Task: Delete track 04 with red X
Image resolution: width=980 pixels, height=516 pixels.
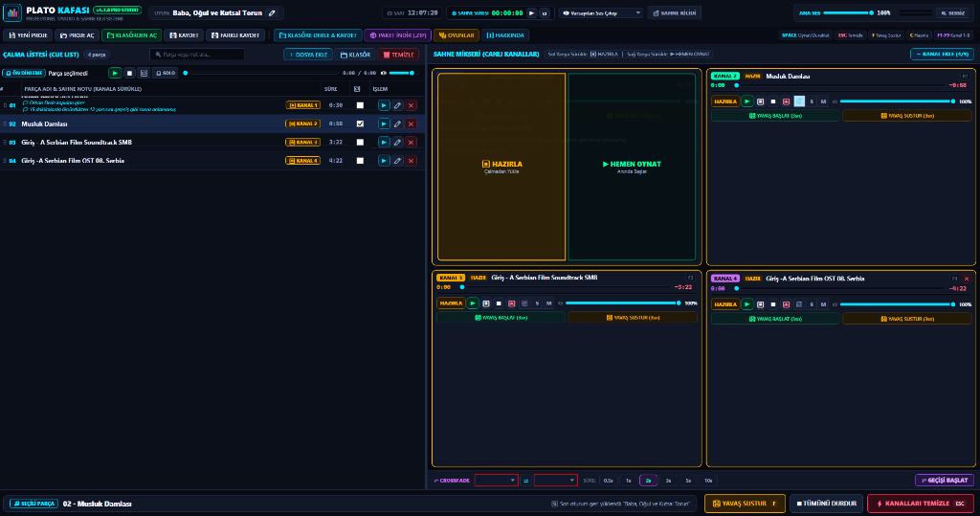Action: (411, 161)
